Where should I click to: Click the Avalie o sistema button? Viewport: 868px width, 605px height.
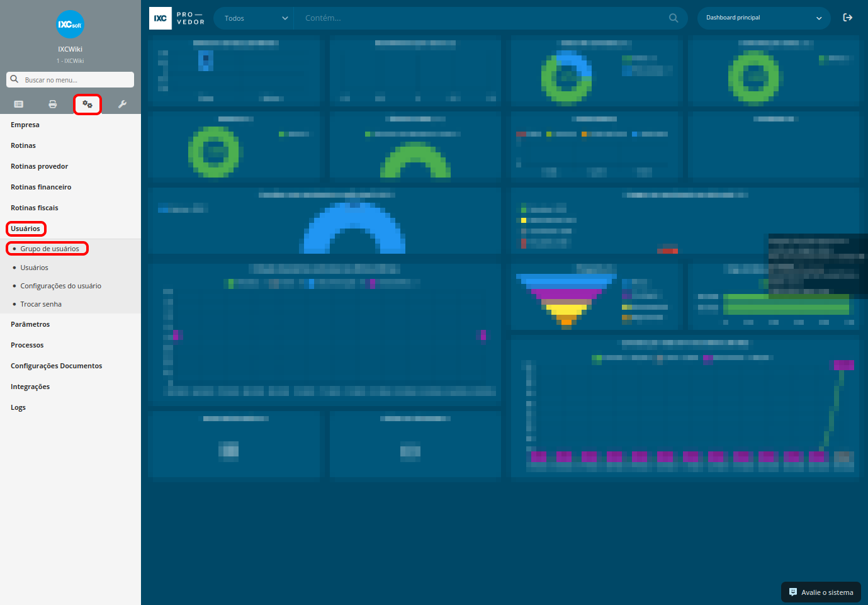click(x=821, y=592)
